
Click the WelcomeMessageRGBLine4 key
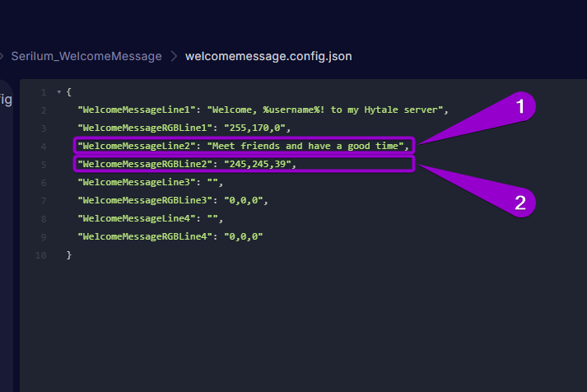[145, 236]
